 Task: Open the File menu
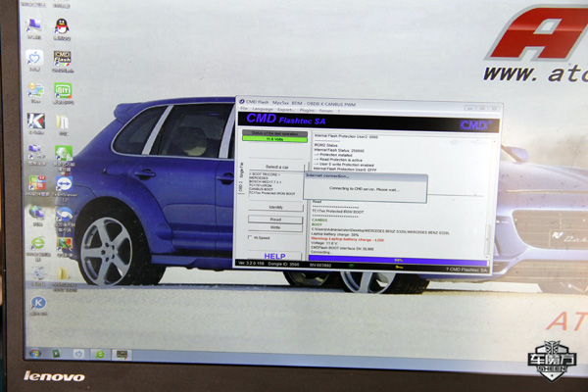point(243,109)
